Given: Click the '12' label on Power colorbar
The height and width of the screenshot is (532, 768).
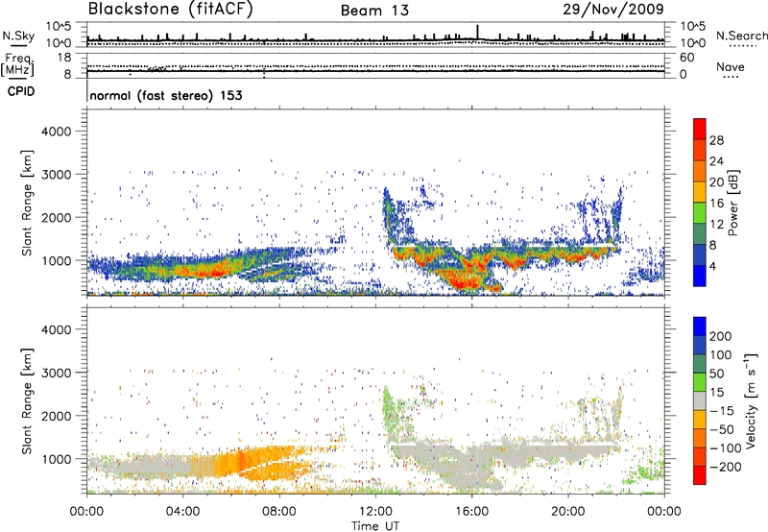Looking at the screenshot, I should (x=716, y=225).
